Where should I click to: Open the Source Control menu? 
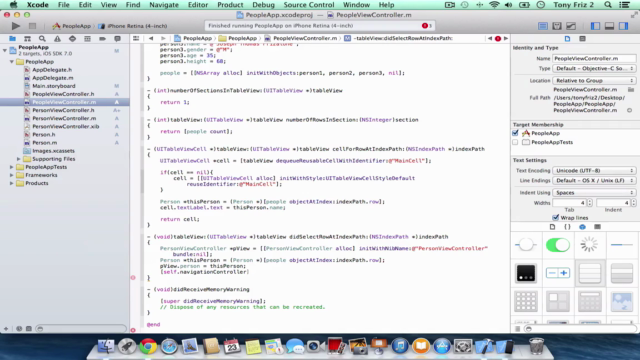click(309, 5)
